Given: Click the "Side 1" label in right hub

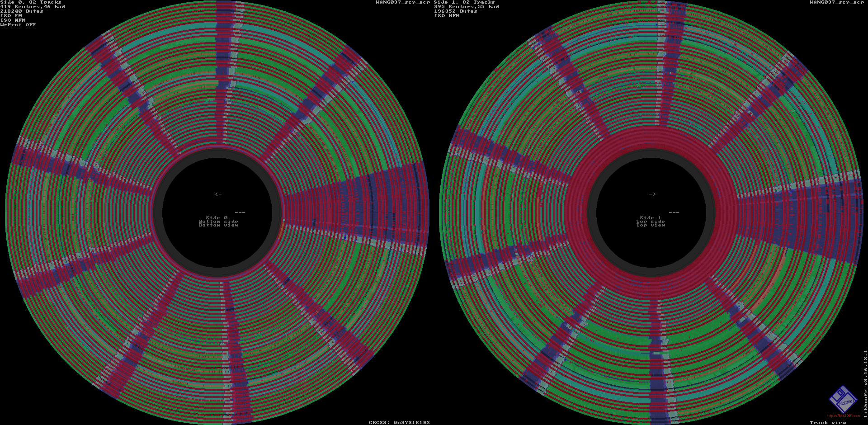Looking at the screenshot, I should [651, 218].
